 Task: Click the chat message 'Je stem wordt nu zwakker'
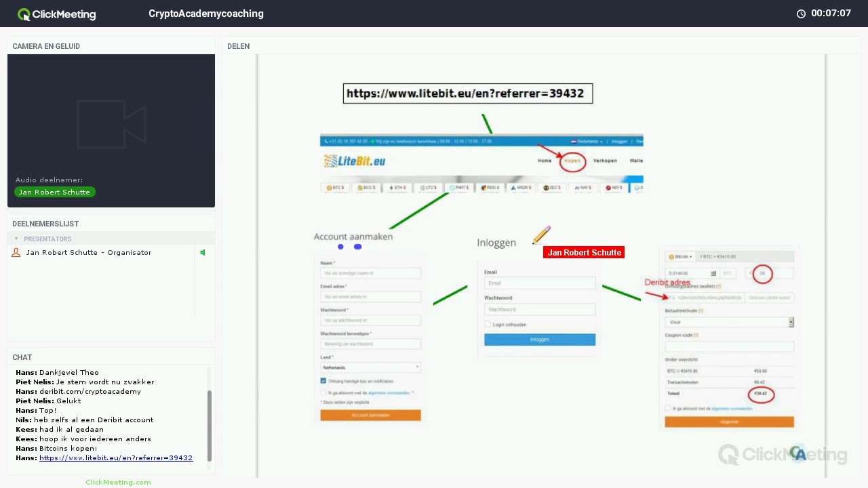coord(105,382)
